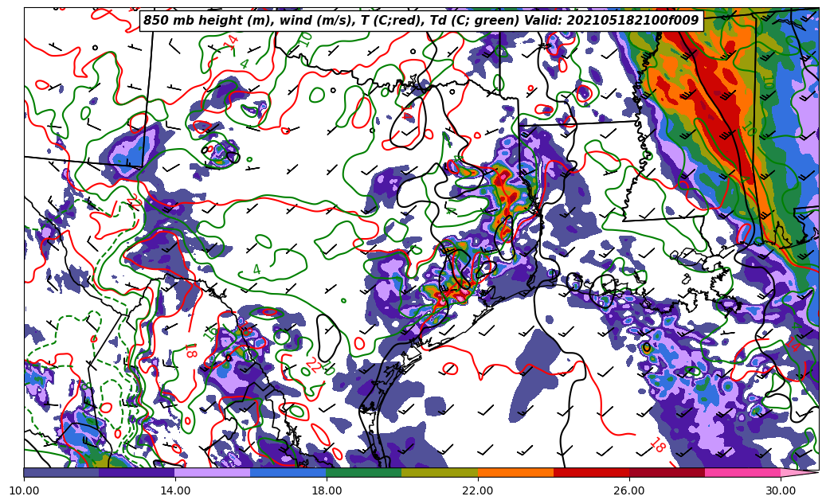Click the green 16 label in the upper-right shading

[748, 129]
